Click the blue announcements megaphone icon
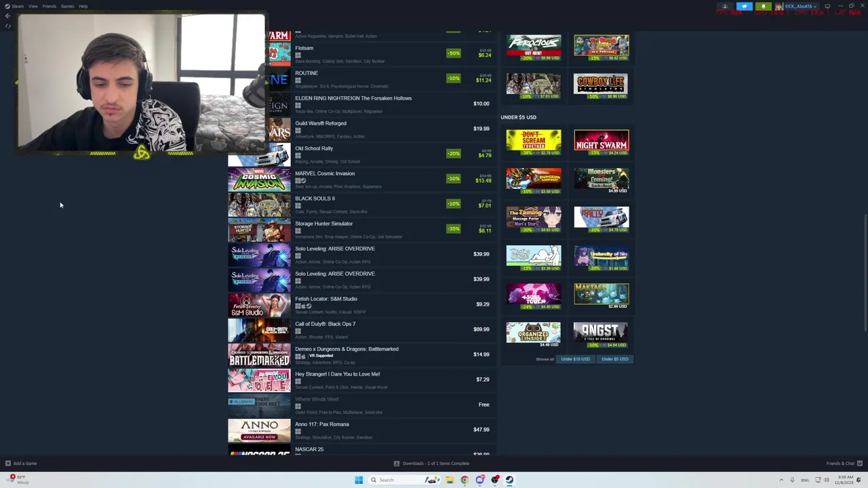The height and width of the screenshot is (488, 868). (744, 7)
